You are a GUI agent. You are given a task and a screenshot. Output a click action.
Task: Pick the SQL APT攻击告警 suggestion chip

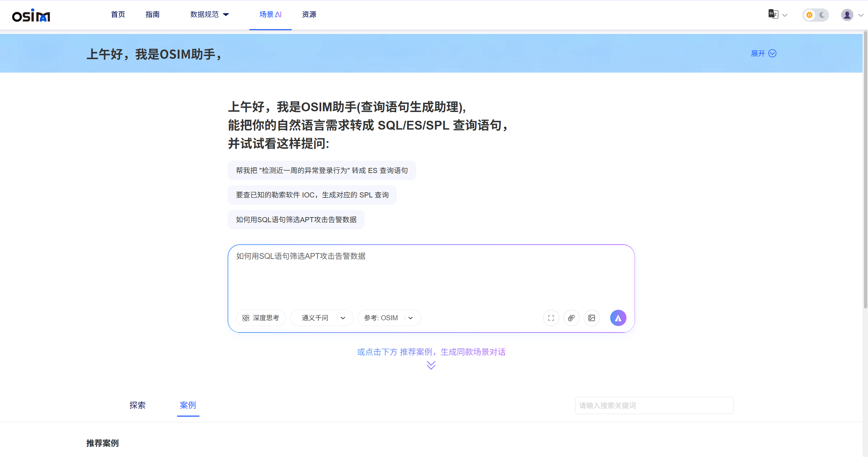coord(296,220)
